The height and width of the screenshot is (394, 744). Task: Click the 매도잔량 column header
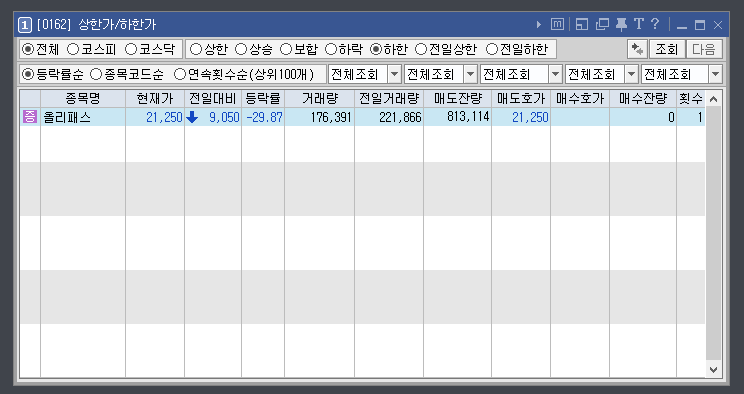[x=457, y=99]
